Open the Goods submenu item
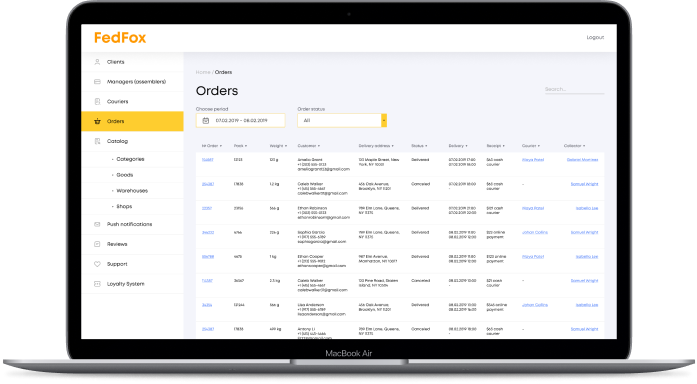This screenshot has width=697, height=384. click(x=124, y=175)
